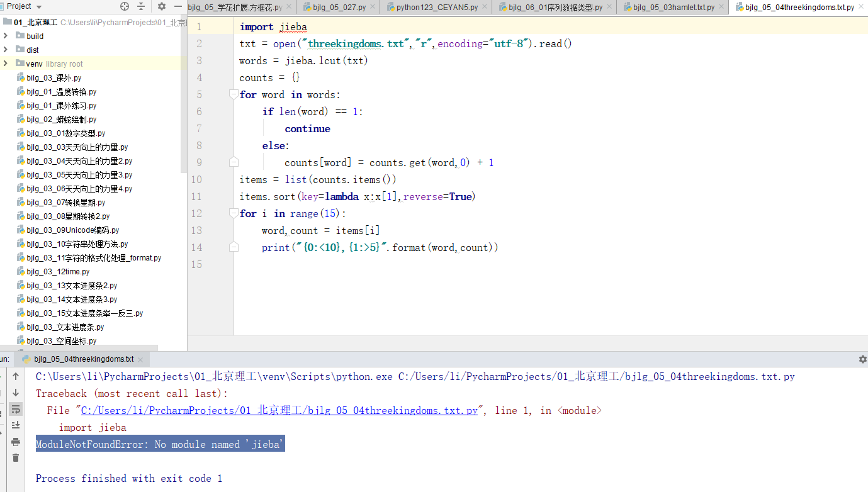Click the up arrow in Run toolbar

[x=16, y=376]
